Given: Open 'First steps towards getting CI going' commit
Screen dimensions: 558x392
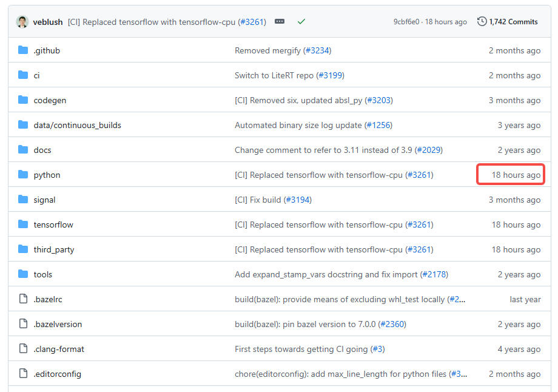Looking at the screenshot, I should pyautogui.click(x=301, y=350).
